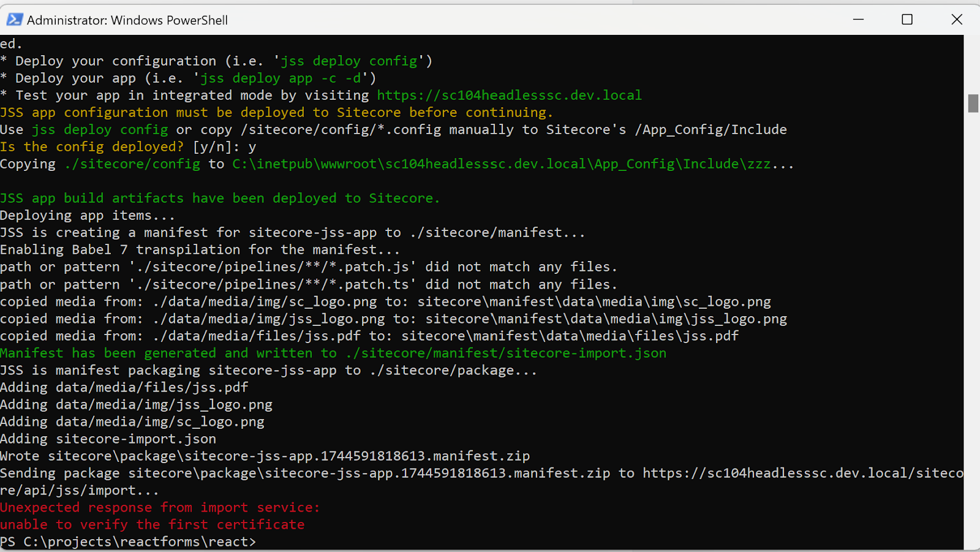
Task: Click the vertical scrollbar thumb
Action: (973, 103)
